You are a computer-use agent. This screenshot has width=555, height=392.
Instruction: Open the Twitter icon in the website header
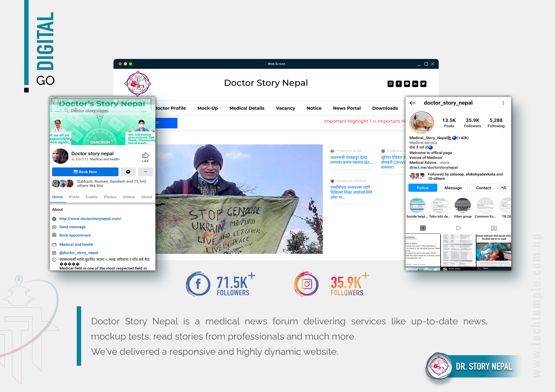[x=423, y=84]
